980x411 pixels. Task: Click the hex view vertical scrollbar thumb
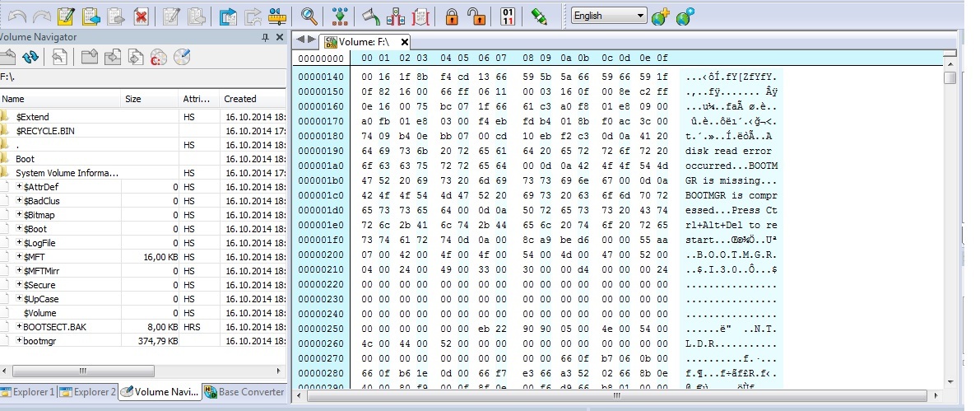(950, 77)
